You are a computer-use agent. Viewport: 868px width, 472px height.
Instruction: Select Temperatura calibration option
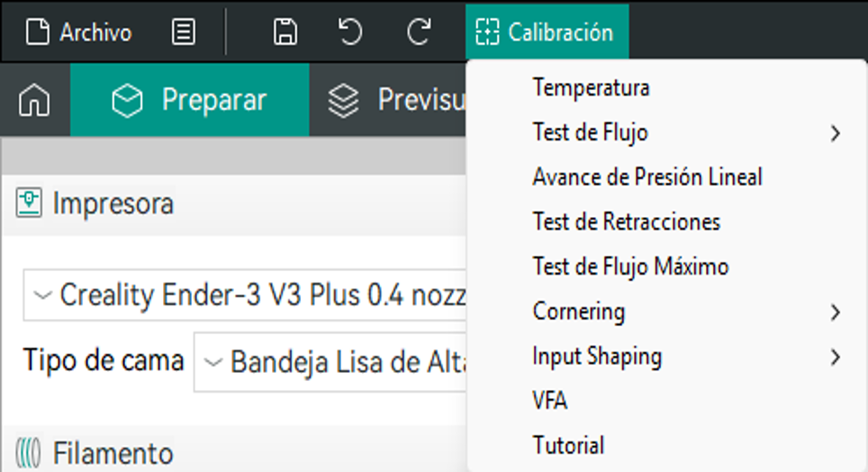pos(591,88)
